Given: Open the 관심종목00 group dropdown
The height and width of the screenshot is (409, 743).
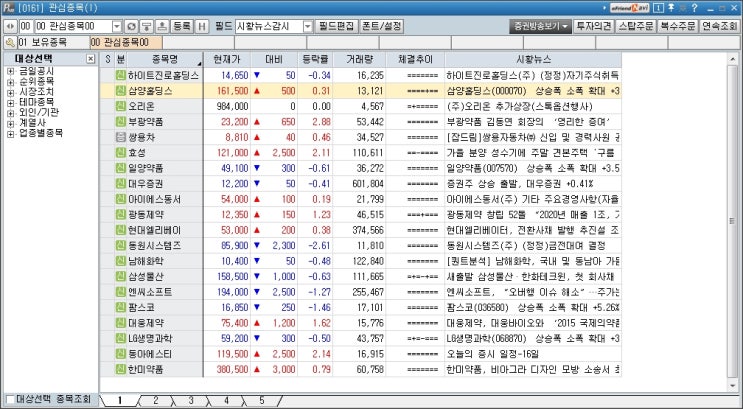Looking at the screenshot, I should pyautogui.click(x=117, y=26).
